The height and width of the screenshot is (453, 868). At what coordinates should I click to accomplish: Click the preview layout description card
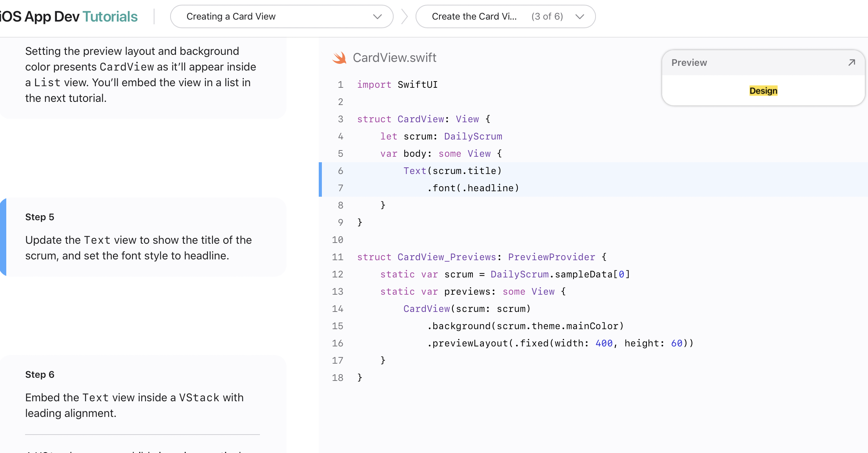coord(143,74)
